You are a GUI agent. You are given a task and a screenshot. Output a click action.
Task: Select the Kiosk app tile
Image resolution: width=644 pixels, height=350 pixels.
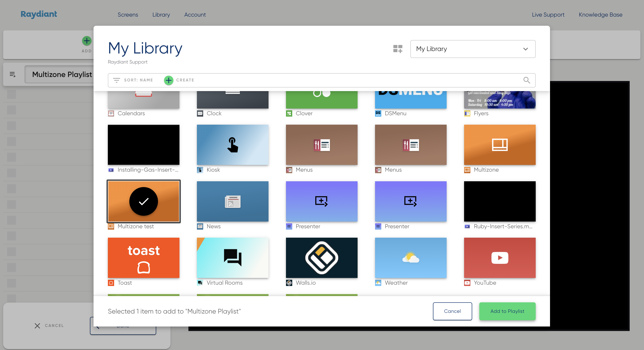[x=232, y=145]
